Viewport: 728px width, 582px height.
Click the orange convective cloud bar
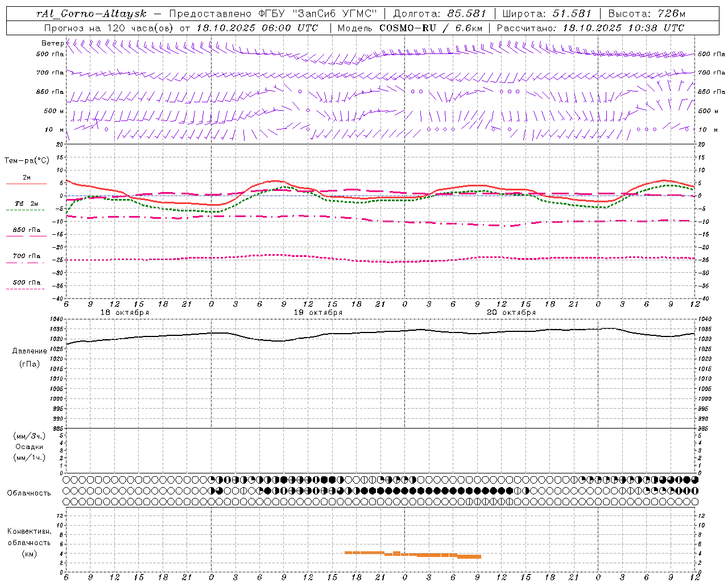[413, 554]
